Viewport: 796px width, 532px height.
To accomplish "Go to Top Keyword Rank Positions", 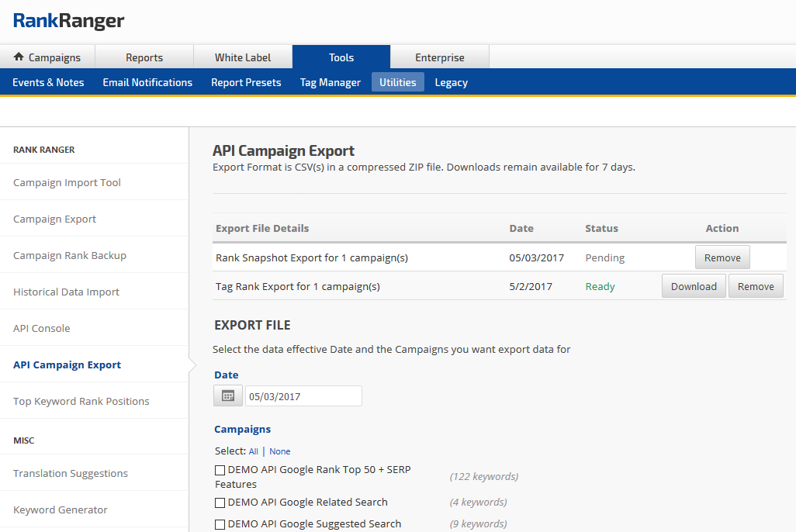I will [x=81, y=402].
